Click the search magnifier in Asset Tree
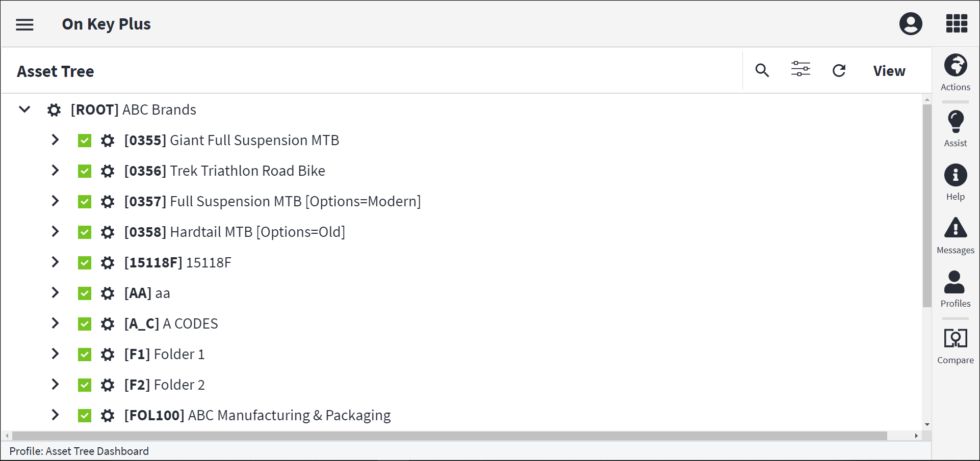The height and width of the screenshot is (461, 980). pos(762,70)
